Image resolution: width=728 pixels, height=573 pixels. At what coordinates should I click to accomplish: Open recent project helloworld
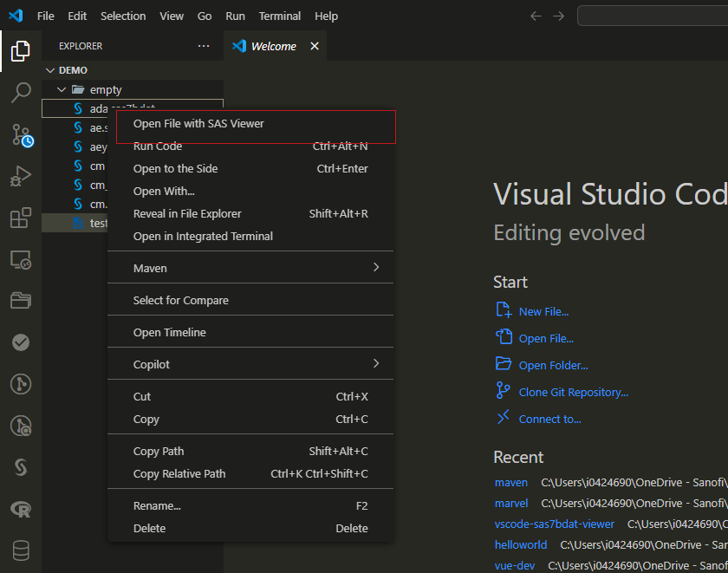pyautogui.click(x=521, y=544)
